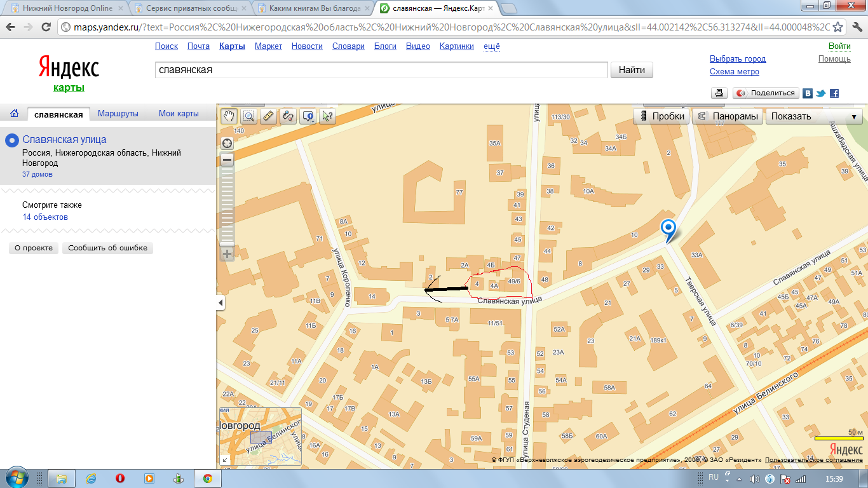
Task: Open Internet Explorer from the taskbar
Action: (x=91, y=478)
